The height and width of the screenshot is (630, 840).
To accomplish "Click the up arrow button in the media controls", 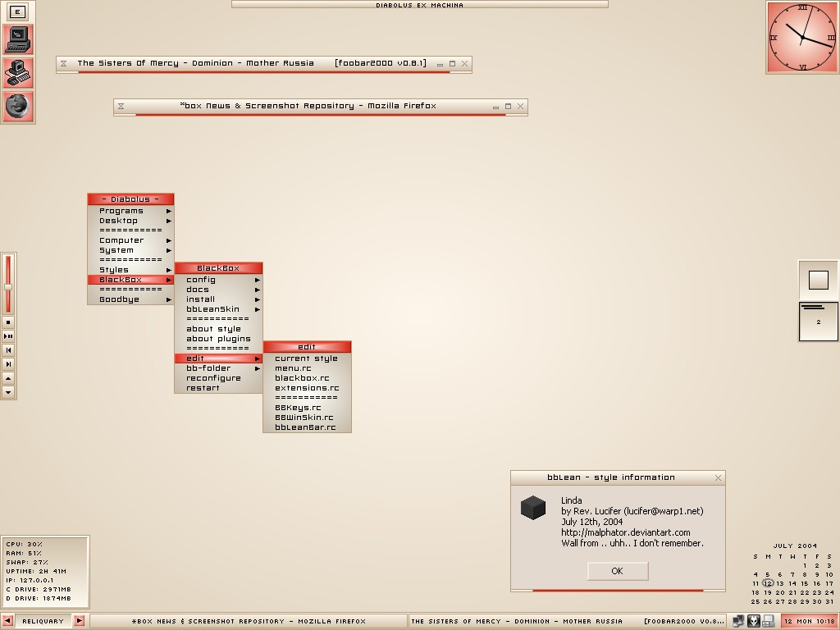I will coord(8,378).
